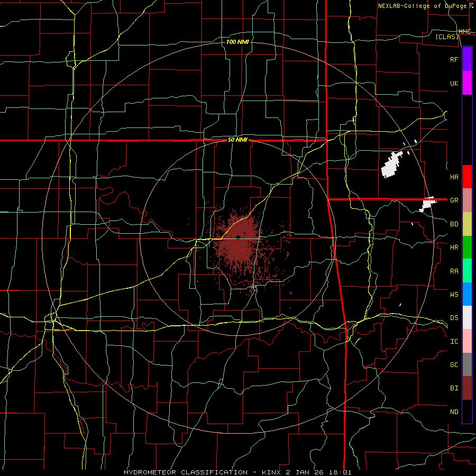Click the '[CLAS]' legend unit text
The image size is (476, 476).
447,36
